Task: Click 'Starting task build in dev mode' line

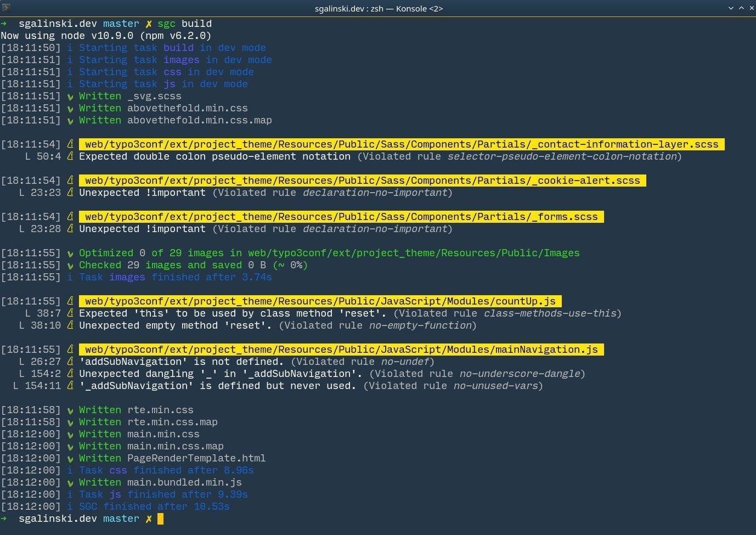Action: [172, 48]
